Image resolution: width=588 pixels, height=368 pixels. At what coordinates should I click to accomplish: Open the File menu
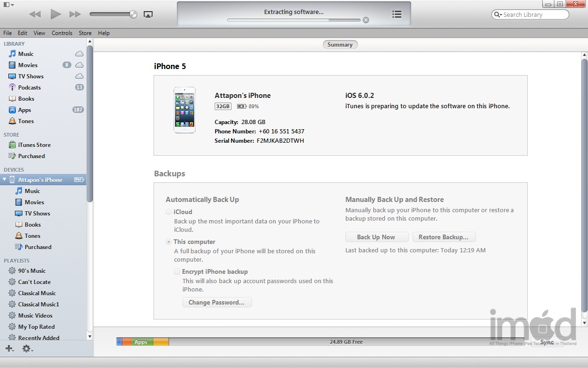pos(7,33)
